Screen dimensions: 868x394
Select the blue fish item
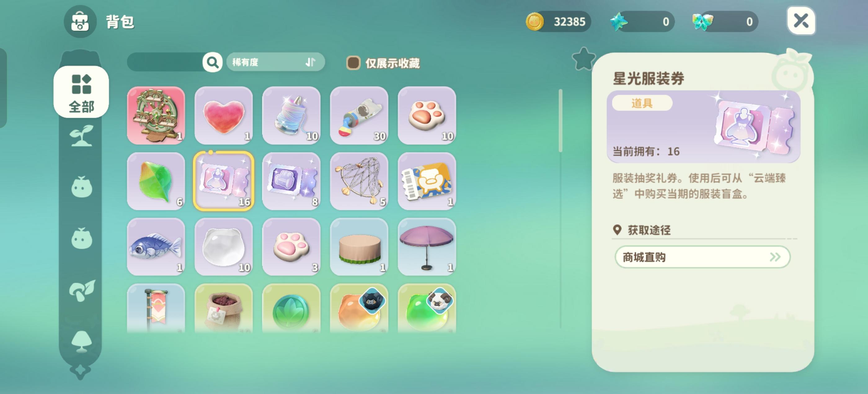coord(156,247)
